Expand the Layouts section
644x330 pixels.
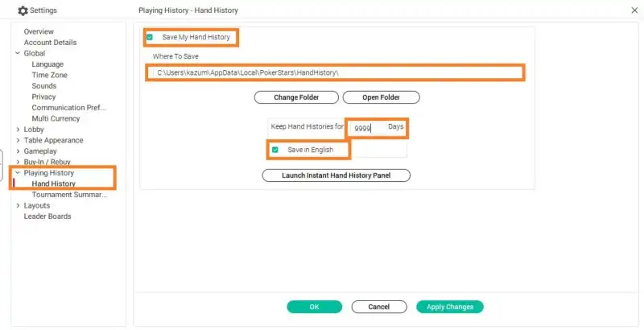[x=18, y=205]
